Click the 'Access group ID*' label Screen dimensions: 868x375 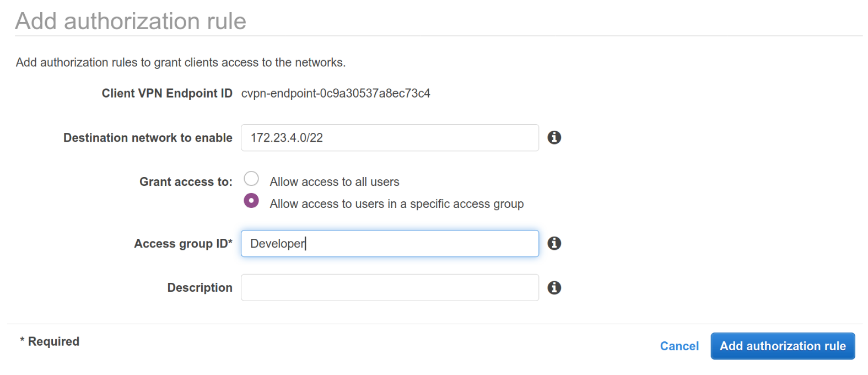click(183, 244)
